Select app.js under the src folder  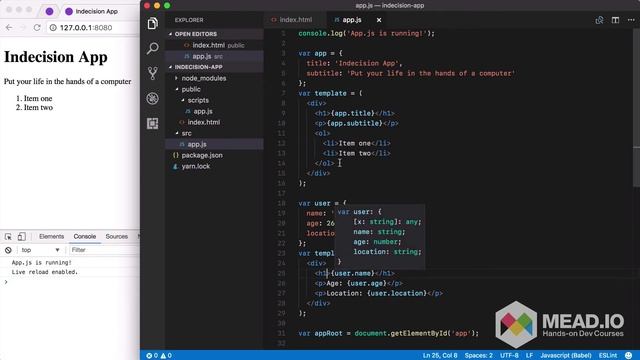click(214, 144)
